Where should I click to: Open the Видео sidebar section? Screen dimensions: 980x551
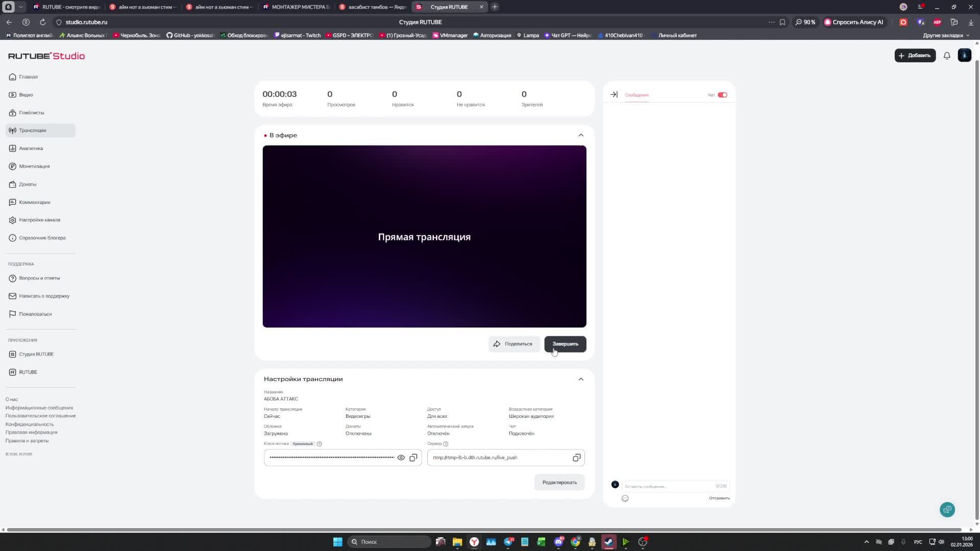coord(41,94)
